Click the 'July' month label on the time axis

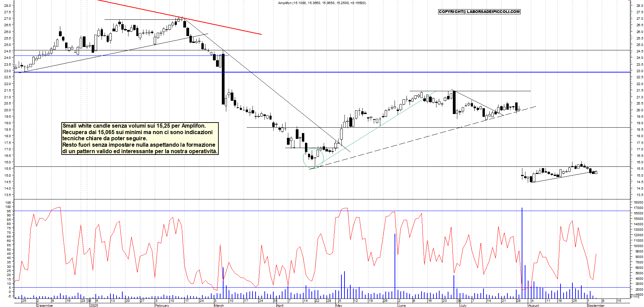tap(463, 305)
